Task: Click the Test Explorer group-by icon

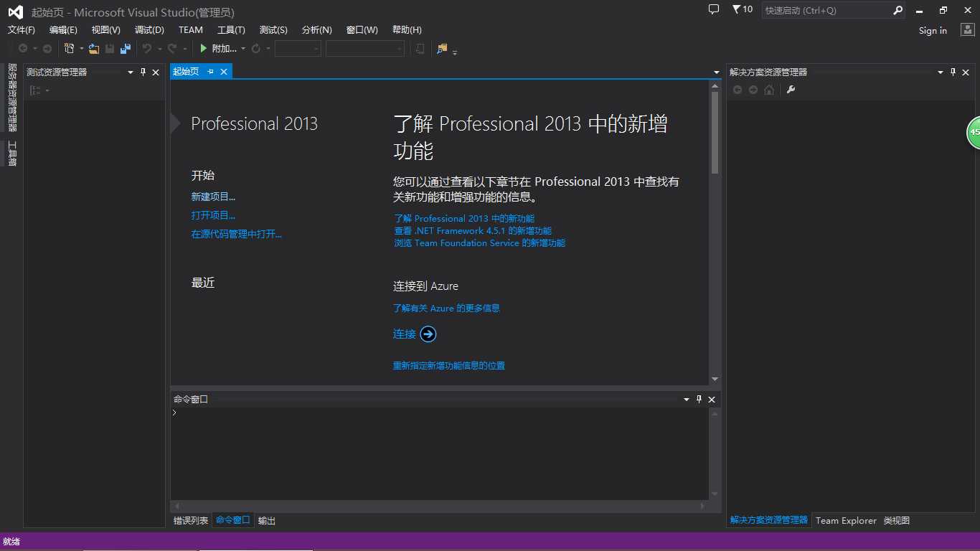Action: coord(35,90)
